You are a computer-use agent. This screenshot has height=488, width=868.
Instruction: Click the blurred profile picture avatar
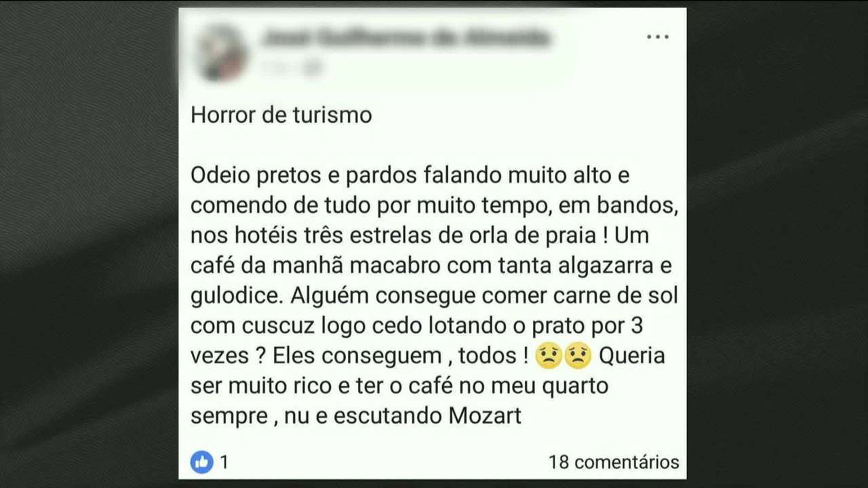[221, 52]
